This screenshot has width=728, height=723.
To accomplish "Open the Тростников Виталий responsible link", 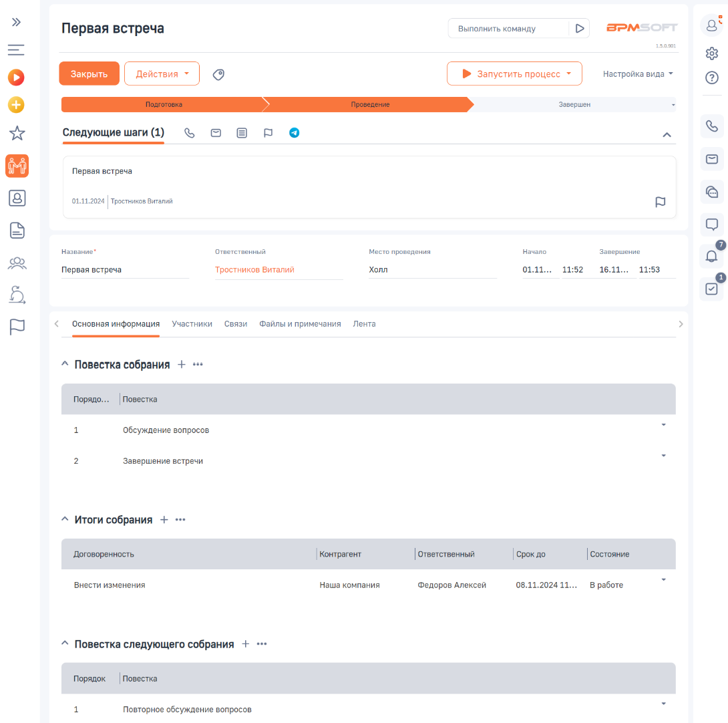I will pyautogui.click(x=254, y=270).
